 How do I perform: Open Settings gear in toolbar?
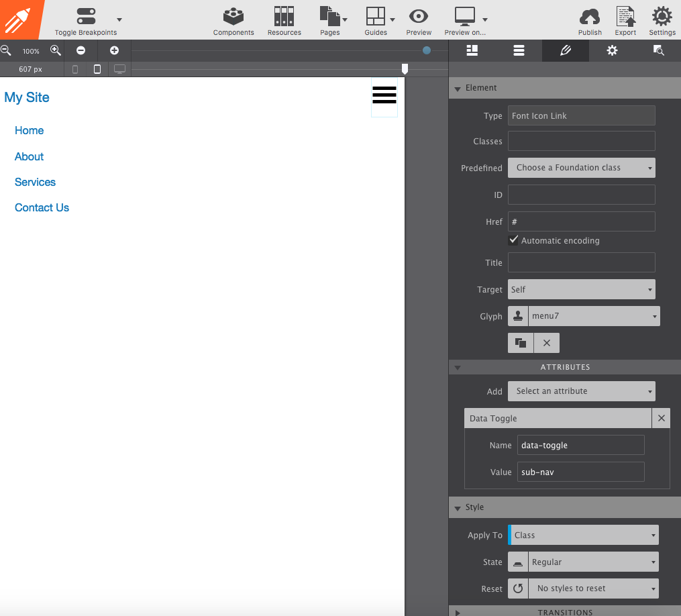(662, 20)
